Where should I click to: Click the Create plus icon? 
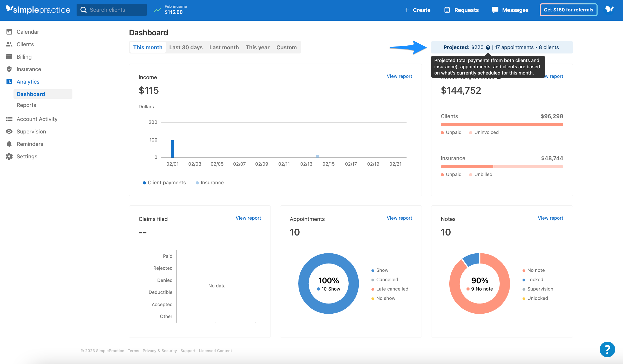click(x=407, y=10)
